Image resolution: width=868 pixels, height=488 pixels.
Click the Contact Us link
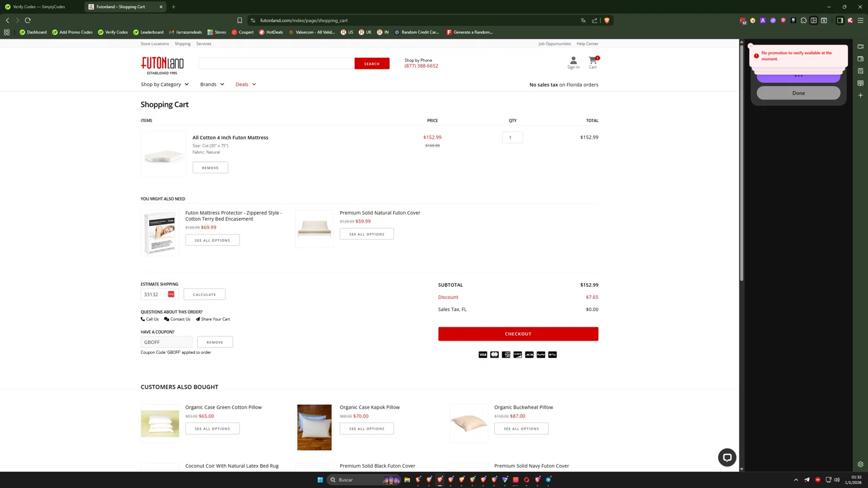(x=177, y=319)
